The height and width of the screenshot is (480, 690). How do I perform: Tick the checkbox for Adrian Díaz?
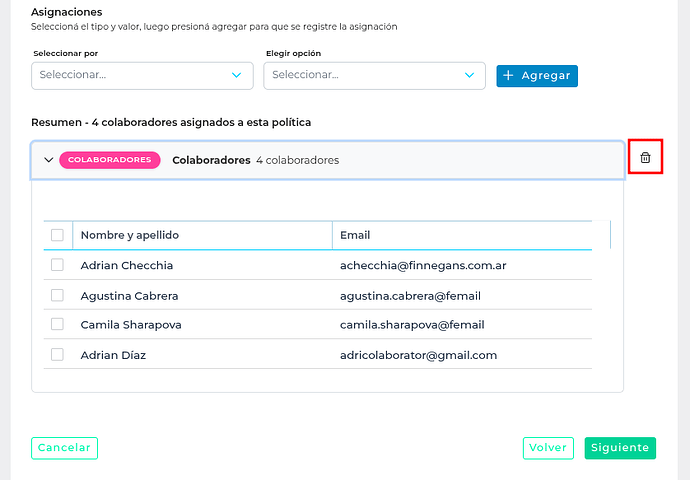57,354
